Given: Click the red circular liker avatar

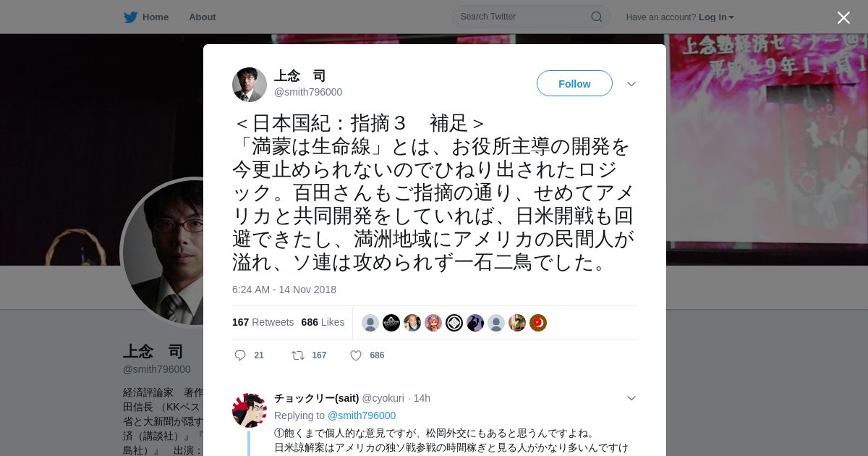Looking at the screenshot, I should coord(538,323).
